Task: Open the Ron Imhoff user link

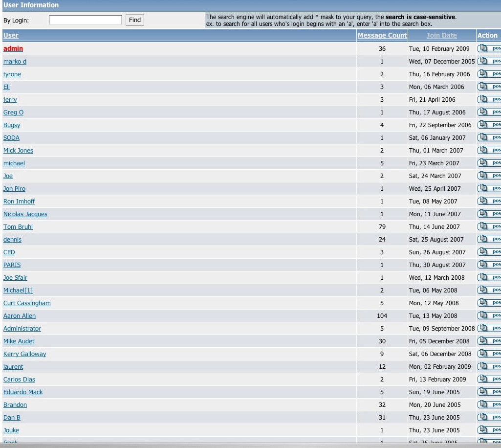Action: pyautogui.click(x=19, y=202)
